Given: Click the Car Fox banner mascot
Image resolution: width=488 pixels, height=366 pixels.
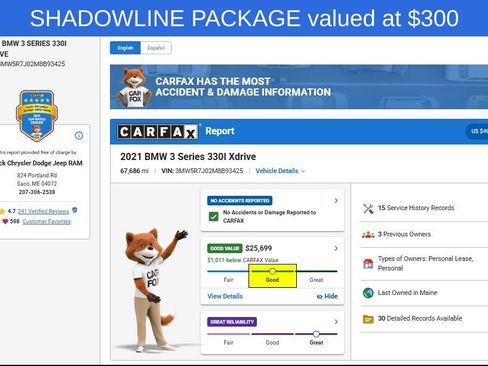Looking at the screenshot, I should (134, 87).
